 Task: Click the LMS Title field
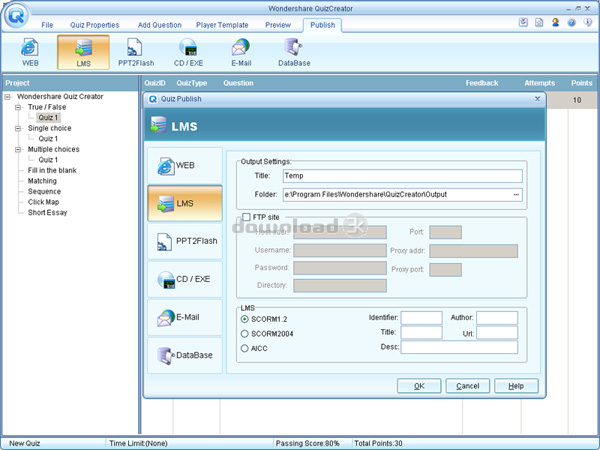[x=421, y=332]
